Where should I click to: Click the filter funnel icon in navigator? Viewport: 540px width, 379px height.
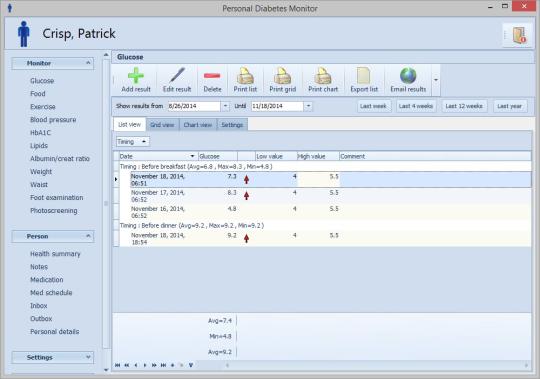point(191,365)
